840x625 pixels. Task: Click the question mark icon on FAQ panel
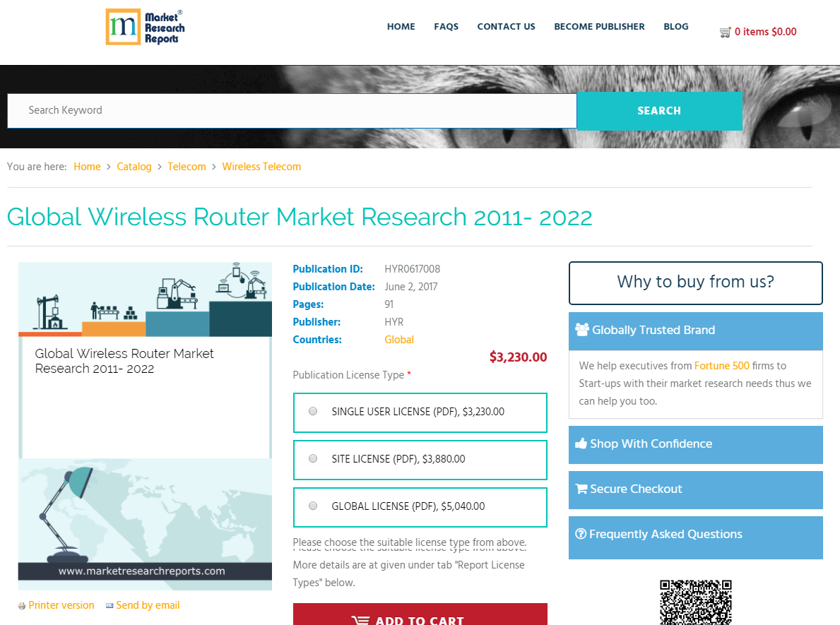[x=581, y=533]
